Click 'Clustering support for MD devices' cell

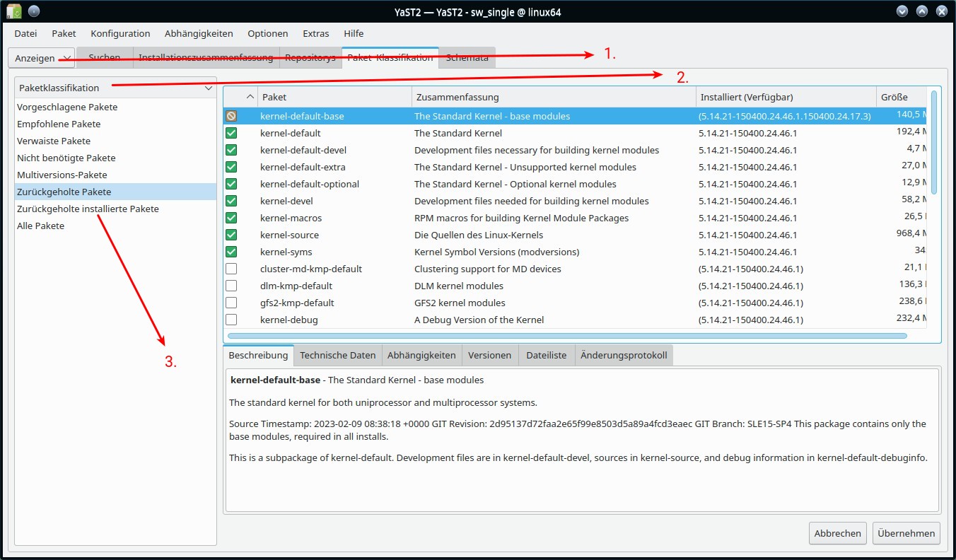click(x=487, y=269)
